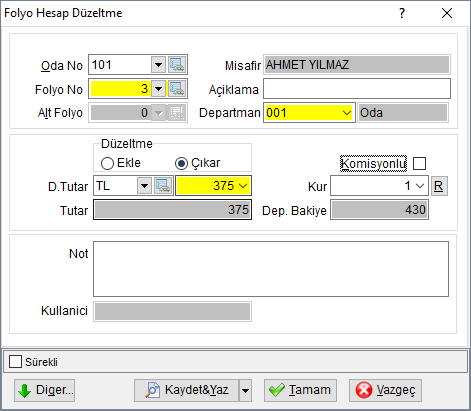Cancel with the Vazgeç button
The height and width of the screenshot is (411, 471).
(385, 390)
